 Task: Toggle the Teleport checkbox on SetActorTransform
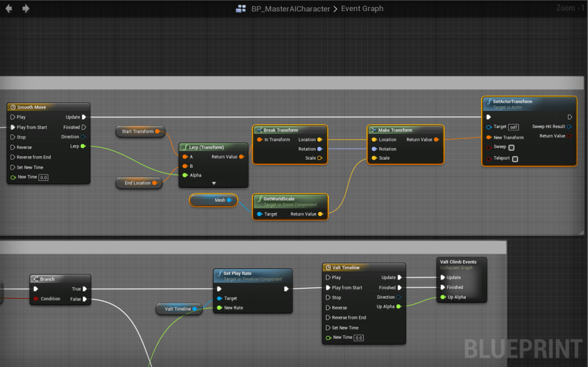coord(514,159)
